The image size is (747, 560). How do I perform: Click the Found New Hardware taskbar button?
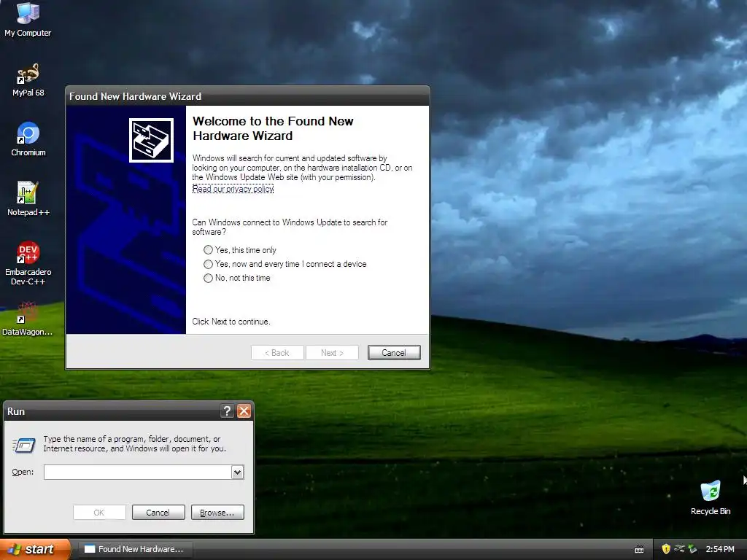135,549
